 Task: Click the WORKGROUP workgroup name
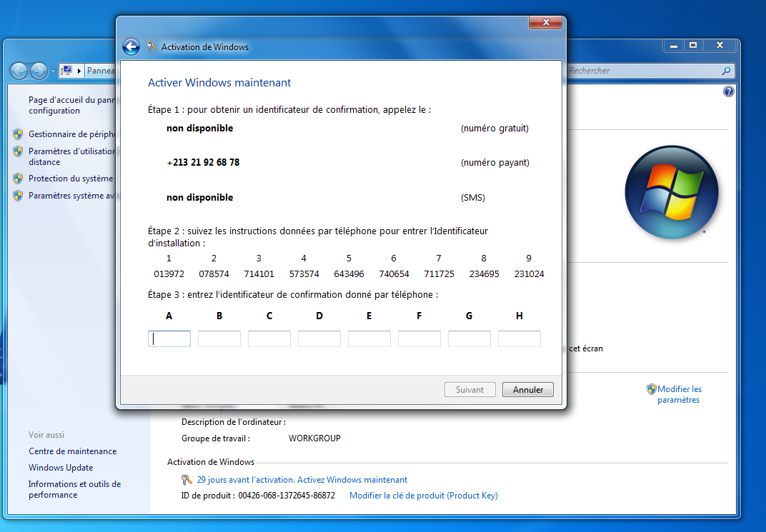pyautogui.click(x=314, y=438)
